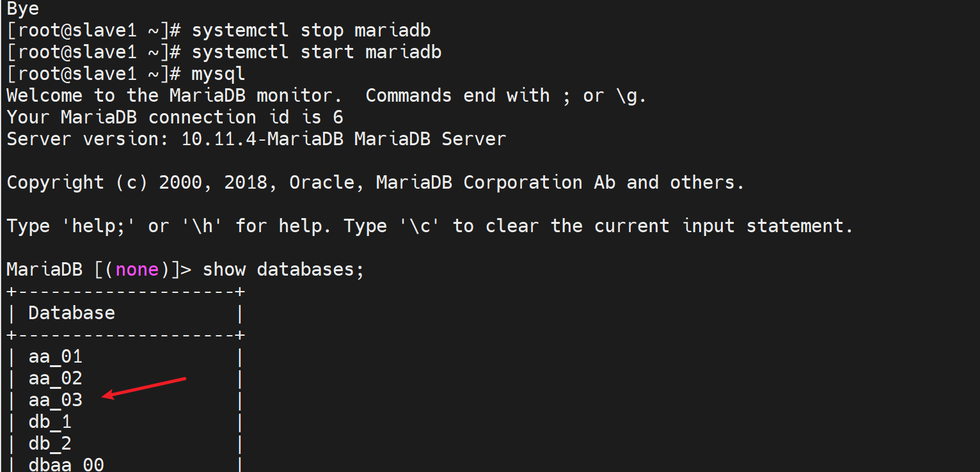The image size is (980, 472).
Task: Select the db_1 database row
Action: click(x=50, y=422)
